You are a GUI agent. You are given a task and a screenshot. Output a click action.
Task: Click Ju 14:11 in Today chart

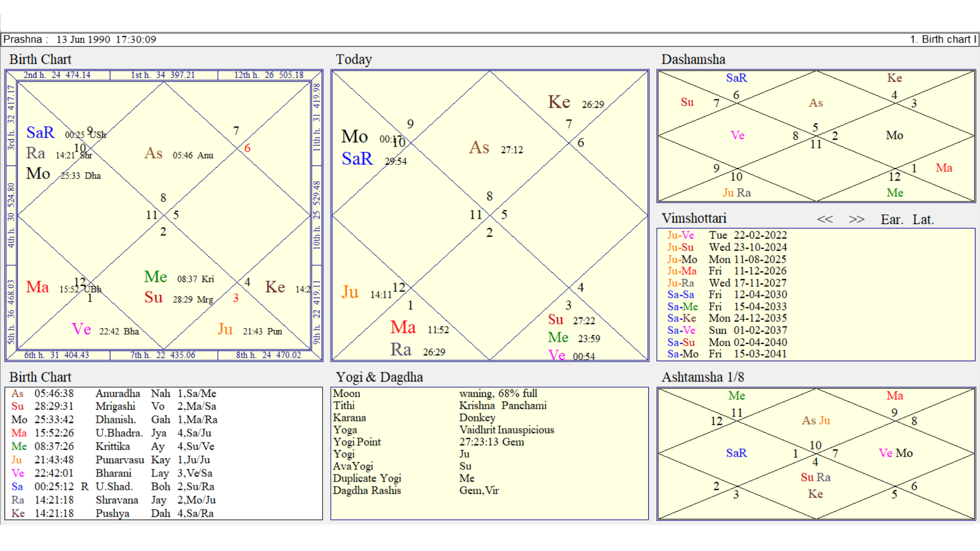(366, 293)
